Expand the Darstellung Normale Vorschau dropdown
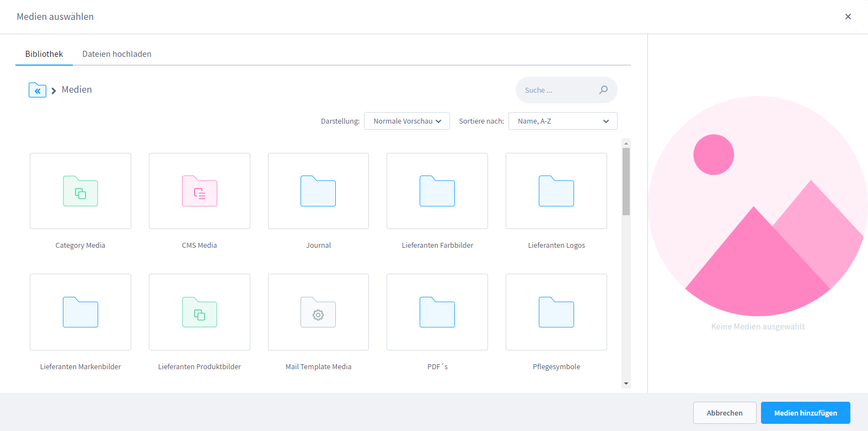The width and height of the screenshot is (868, 431). [x=406, y=121]
